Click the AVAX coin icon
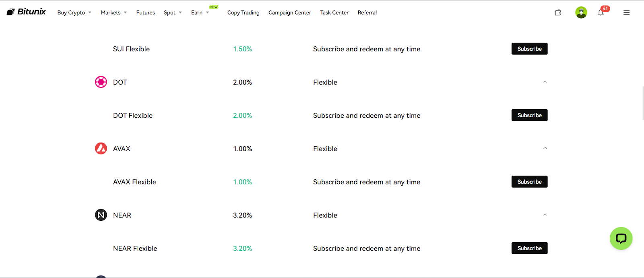 [101, 149]
